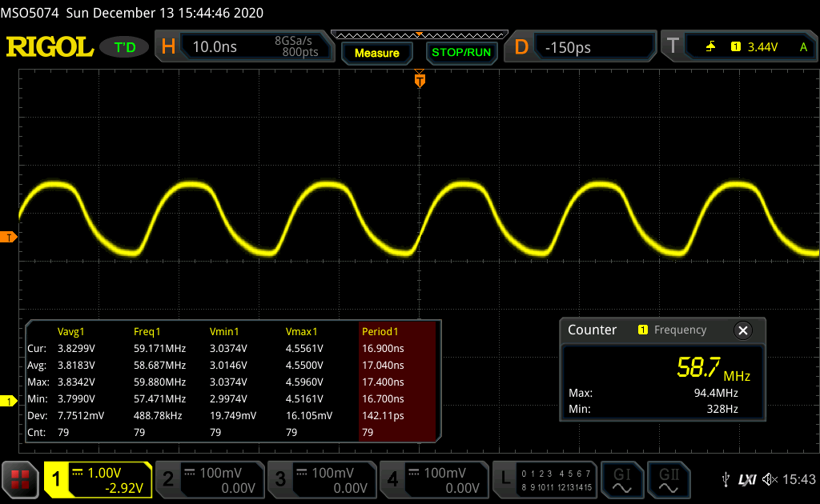Close the Counter frequency window
Screen dimensions: 820x504
pos(742,330)
